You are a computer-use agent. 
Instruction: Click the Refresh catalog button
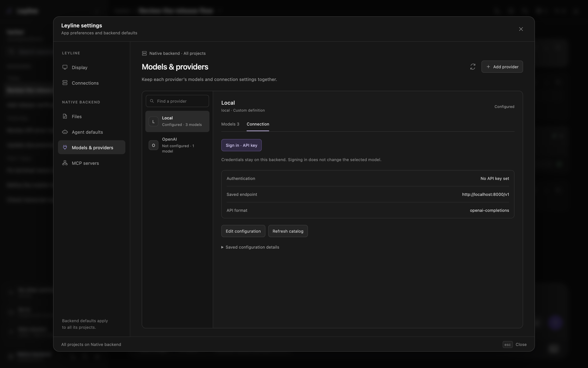tap(288, 231)
